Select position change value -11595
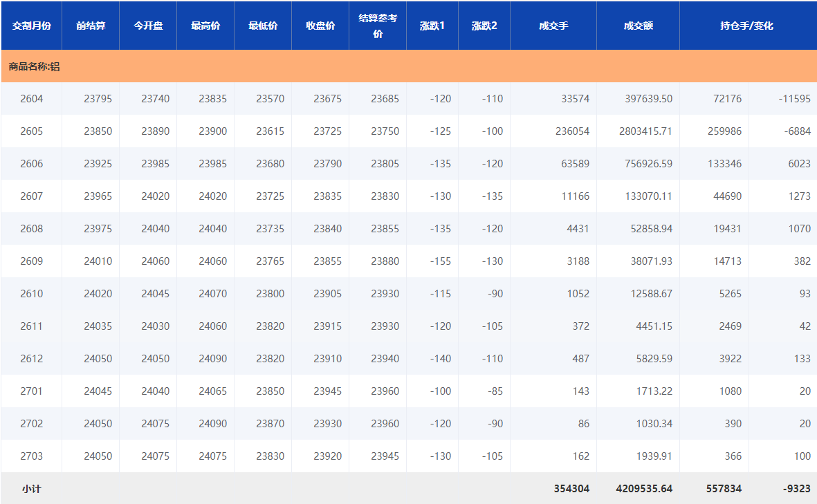The width and height of the screenshot is (817, 504). click(x=794, y=99)
